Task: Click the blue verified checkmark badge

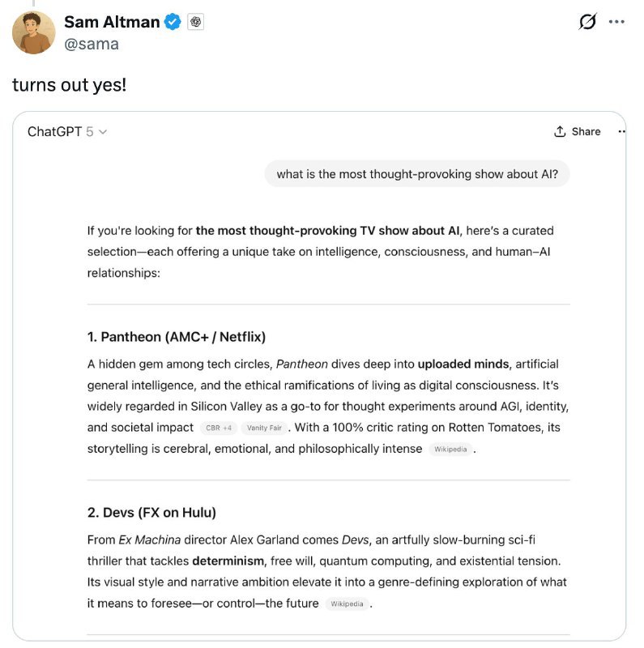Action: pyautogui.click(x=173, y=23)
